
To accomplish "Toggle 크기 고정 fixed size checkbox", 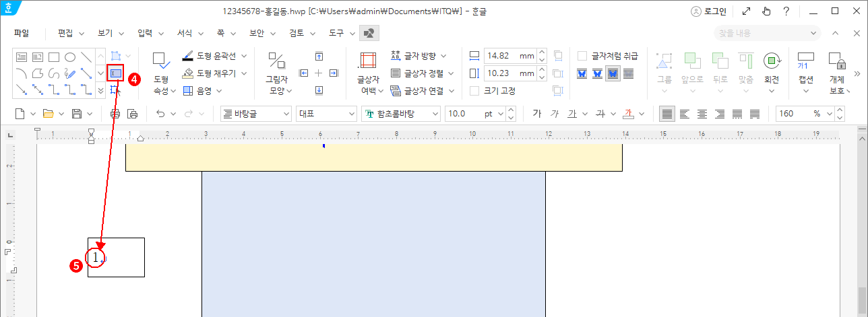I will (474, 90).
